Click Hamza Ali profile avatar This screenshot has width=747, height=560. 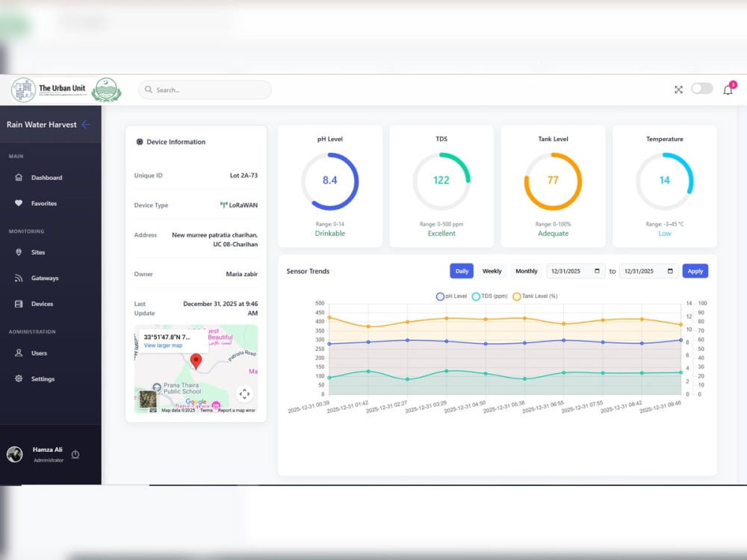[15, 454]
